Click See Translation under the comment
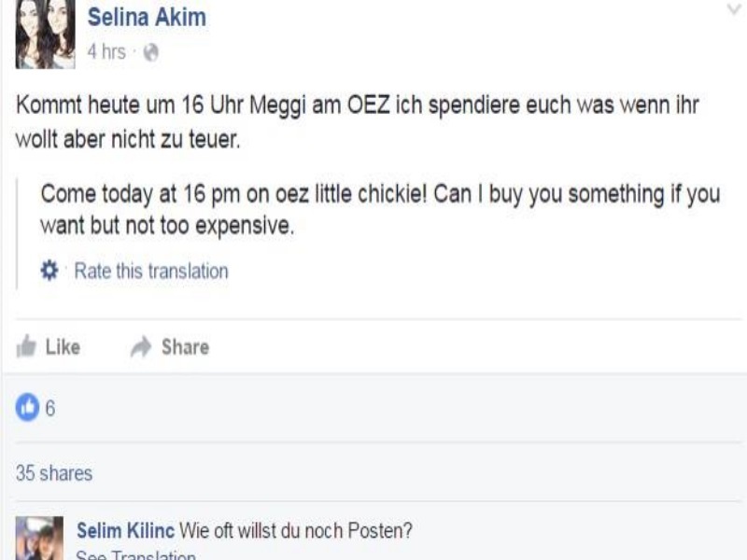Image resolution: width=747 pixels, height=560 pixels. click(135, 554)
